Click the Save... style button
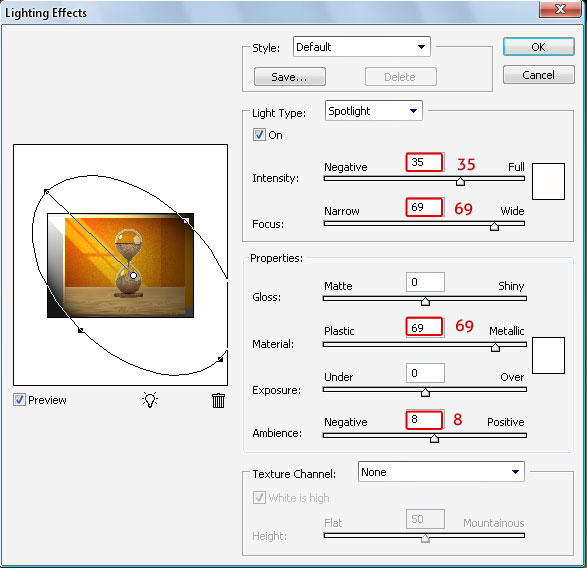 pyautogui.click(x=289, y=77)
